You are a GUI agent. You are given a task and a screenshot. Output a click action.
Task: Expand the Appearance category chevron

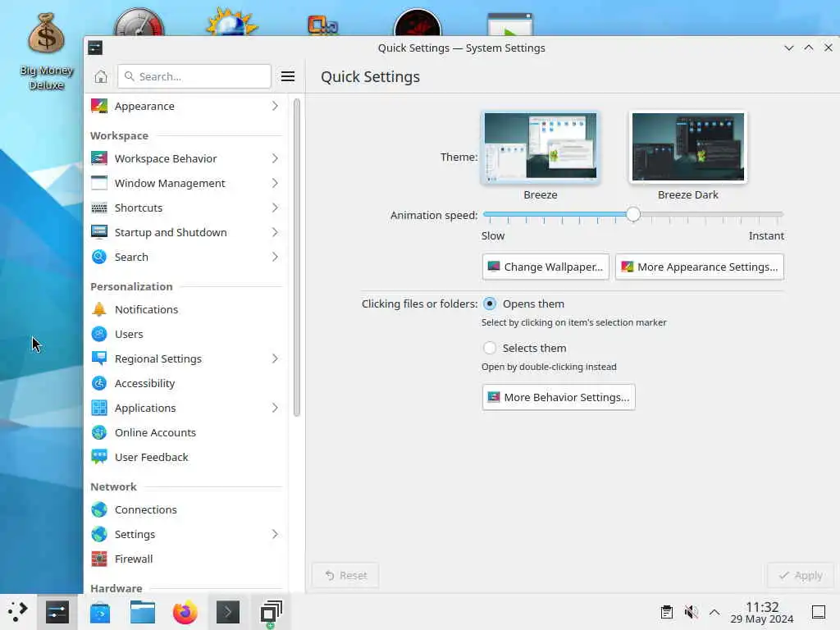[x=275, y=106]
